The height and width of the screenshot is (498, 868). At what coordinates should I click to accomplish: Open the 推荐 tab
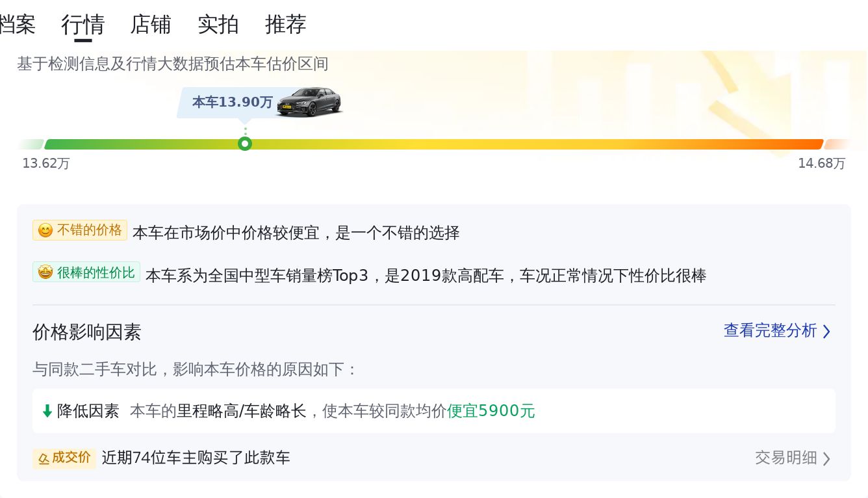tap(286, 25)
